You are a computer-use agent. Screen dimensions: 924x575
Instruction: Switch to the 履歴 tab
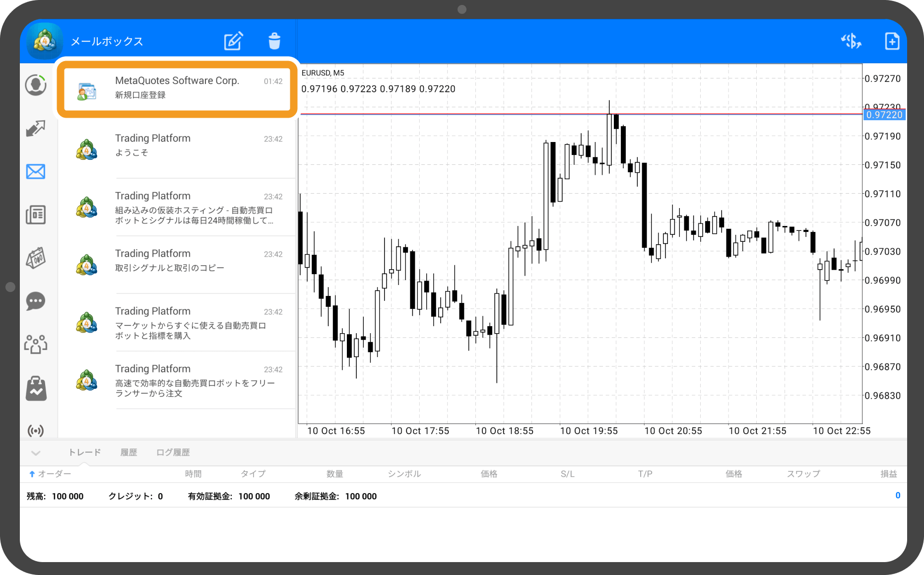click(x=129, y=452)
